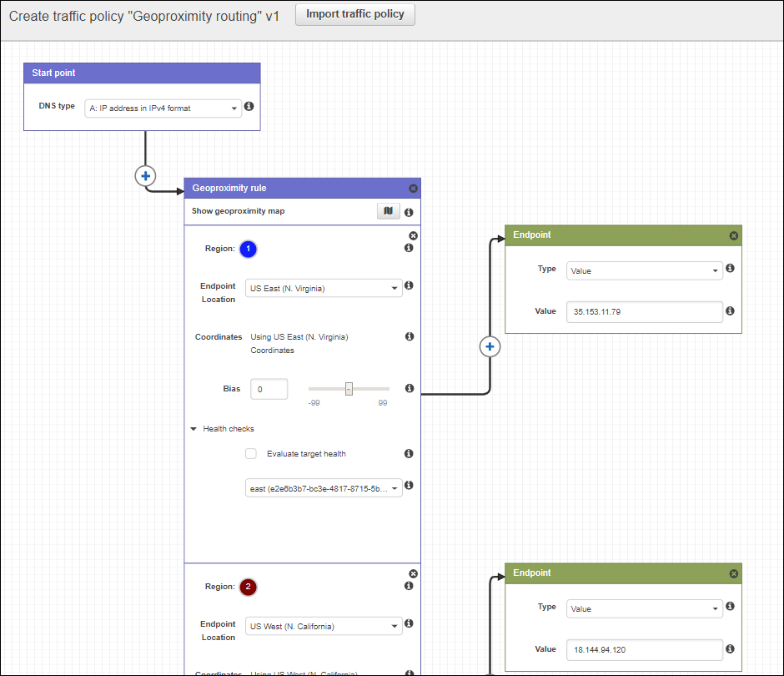Close the Geoproximity rule box

pos(413,188)
